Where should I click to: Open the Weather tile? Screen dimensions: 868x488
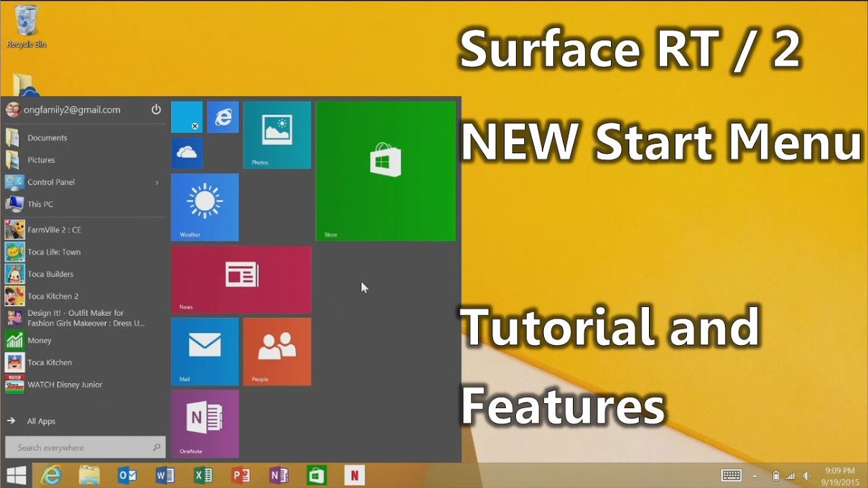pyautogui.click(x=205, y=207)
